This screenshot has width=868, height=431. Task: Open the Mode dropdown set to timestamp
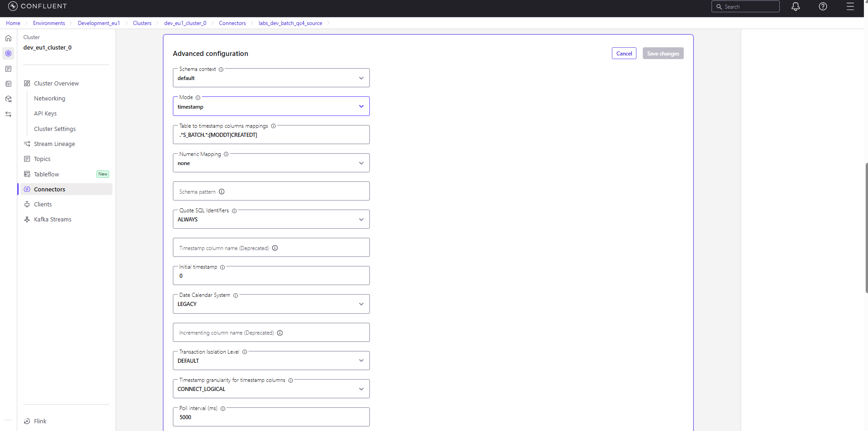tap(271, 106)
